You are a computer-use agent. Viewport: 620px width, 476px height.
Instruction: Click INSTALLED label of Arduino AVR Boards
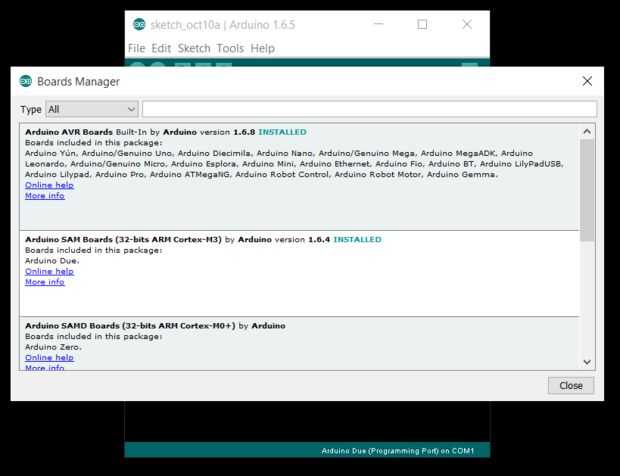point(282,132)
